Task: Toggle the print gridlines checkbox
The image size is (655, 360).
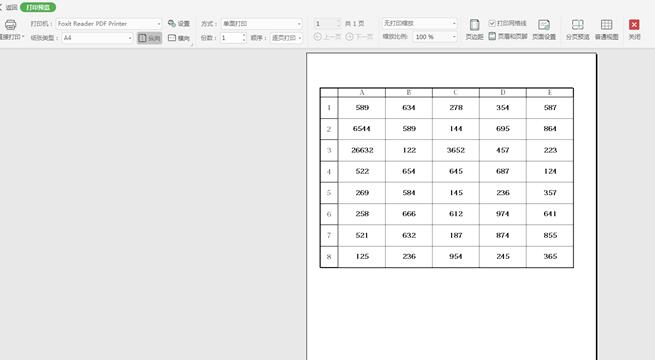Action: 492,23
